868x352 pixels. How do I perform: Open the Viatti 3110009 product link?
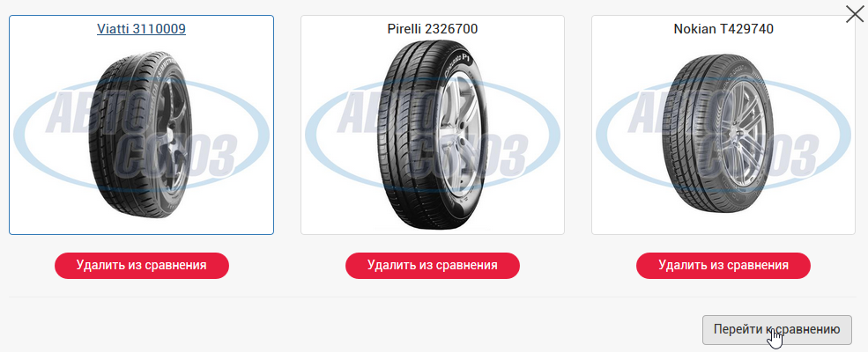pos(141,29)
